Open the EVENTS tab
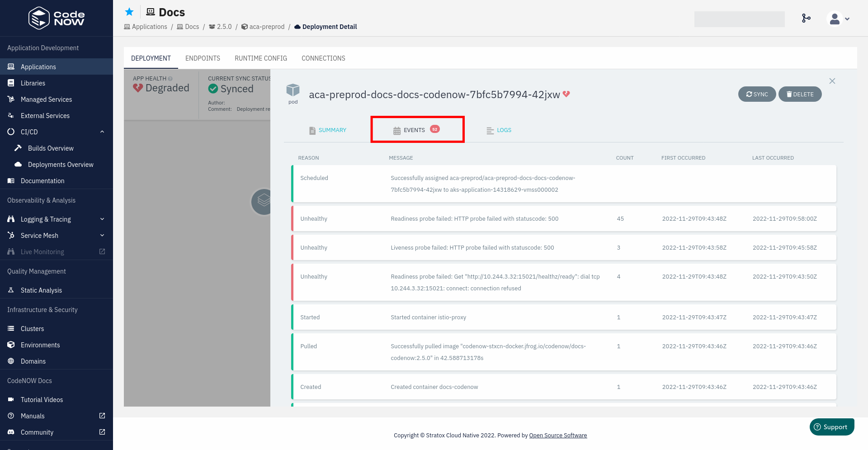The image size is (868, 450). click(x=417, y=130)
